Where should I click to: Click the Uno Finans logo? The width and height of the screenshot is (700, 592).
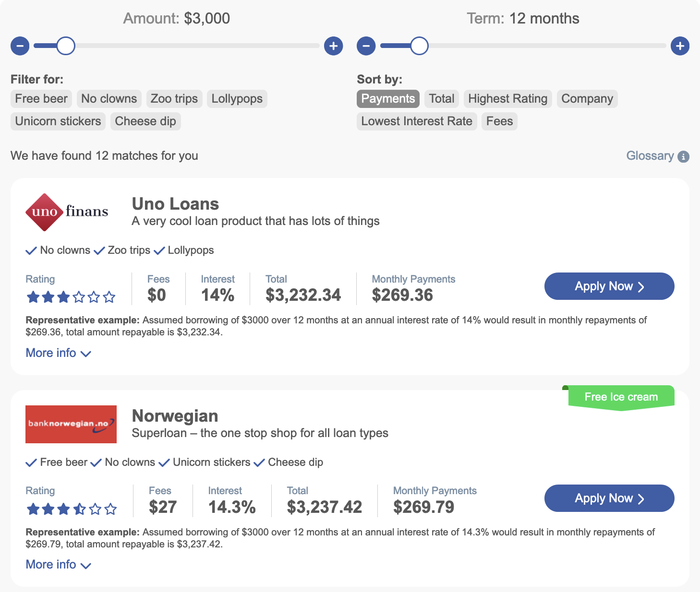tap(67, 212)
